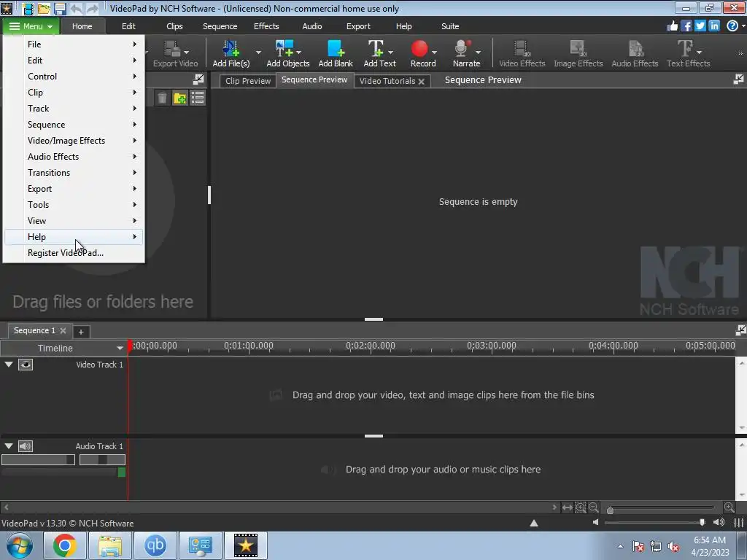Undock the preview panel using corner icon
747x560 pixels.
point(738,79)
